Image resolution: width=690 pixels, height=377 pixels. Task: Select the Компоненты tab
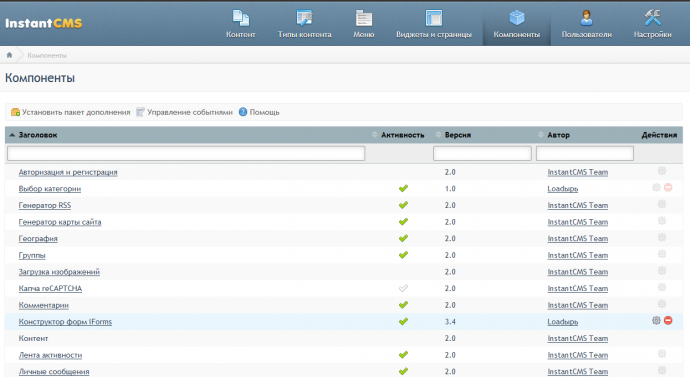tap(517, 24)
